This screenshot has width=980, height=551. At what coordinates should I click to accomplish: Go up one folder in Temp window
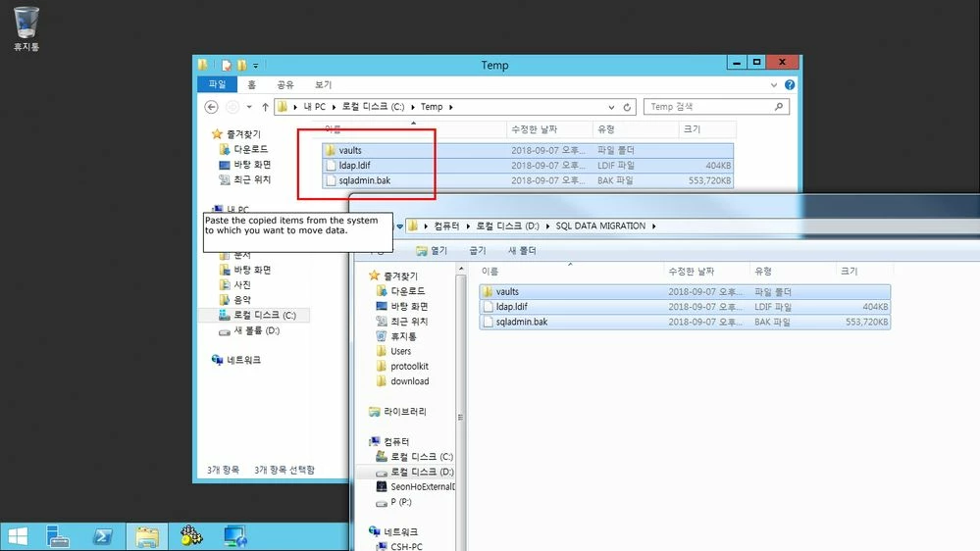265,107
